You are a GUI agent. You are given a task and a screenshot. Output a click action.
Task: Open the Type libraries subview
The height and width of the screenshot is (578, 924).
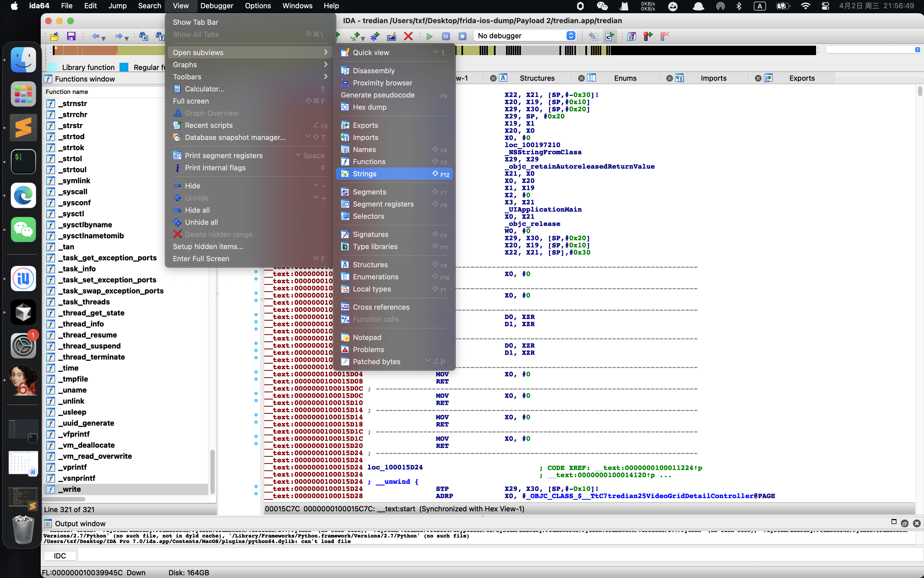(394, 247)
